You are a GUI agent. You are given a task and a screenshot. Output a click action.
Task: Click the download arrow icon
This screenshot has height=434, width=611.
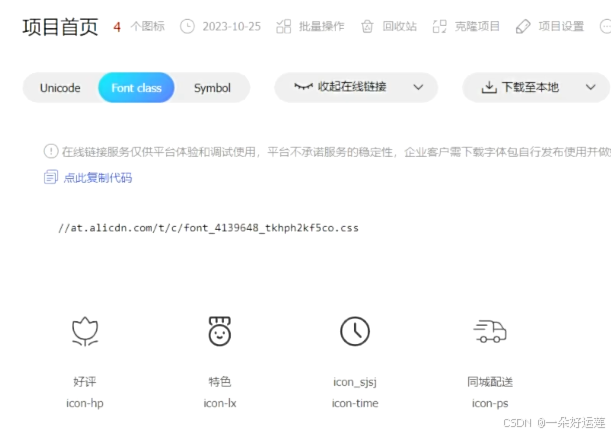(489, 87)
